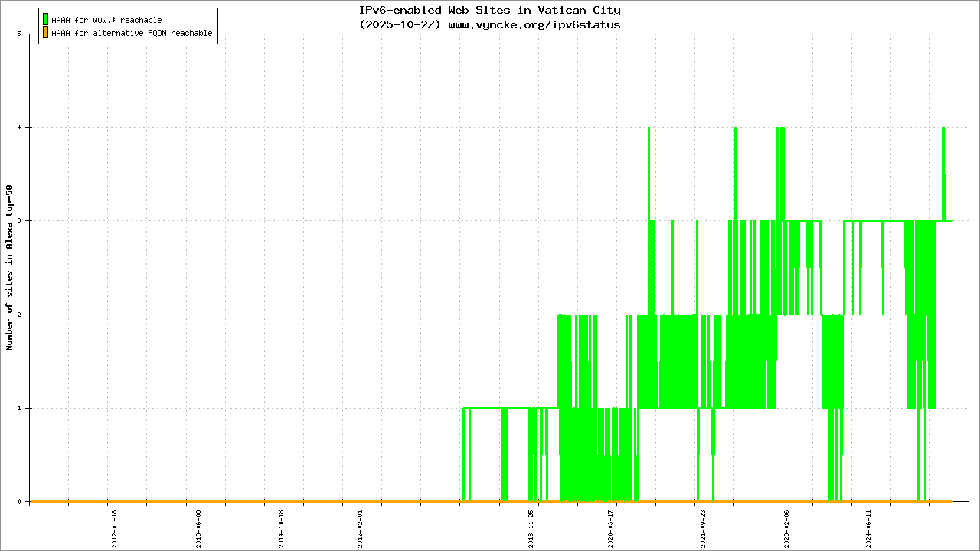Screen dimensions: 980x551
Task: Open the www.vyncke.org/ipv6status URL in the subtitle
Action: 534,24
